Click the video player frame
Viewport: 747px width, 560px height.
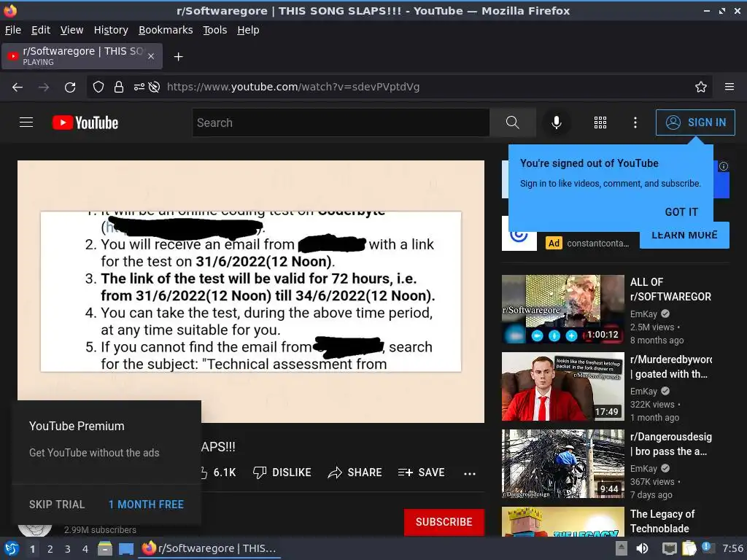251,292
